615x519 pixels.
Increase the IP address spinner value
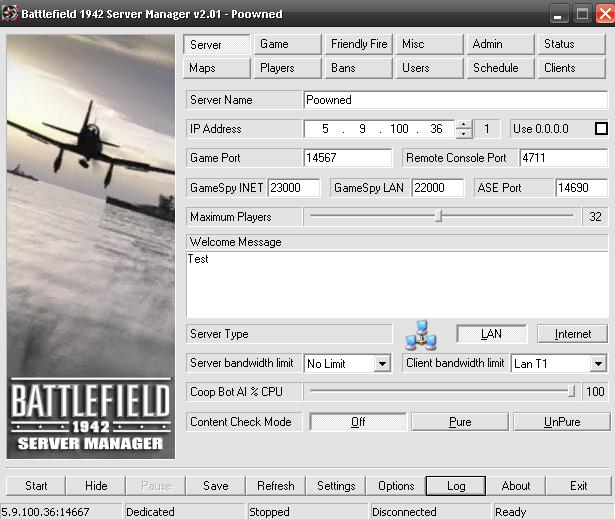[464, 124]
